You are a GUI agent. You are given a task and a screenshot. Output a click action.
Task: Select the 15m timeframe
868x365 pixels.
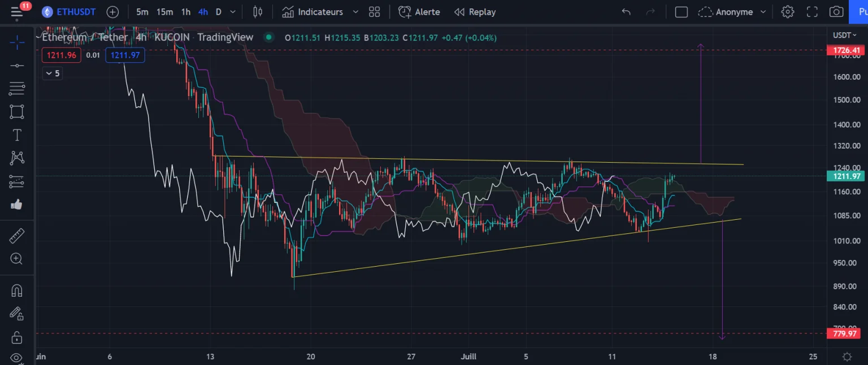click(x=164, y=12)
